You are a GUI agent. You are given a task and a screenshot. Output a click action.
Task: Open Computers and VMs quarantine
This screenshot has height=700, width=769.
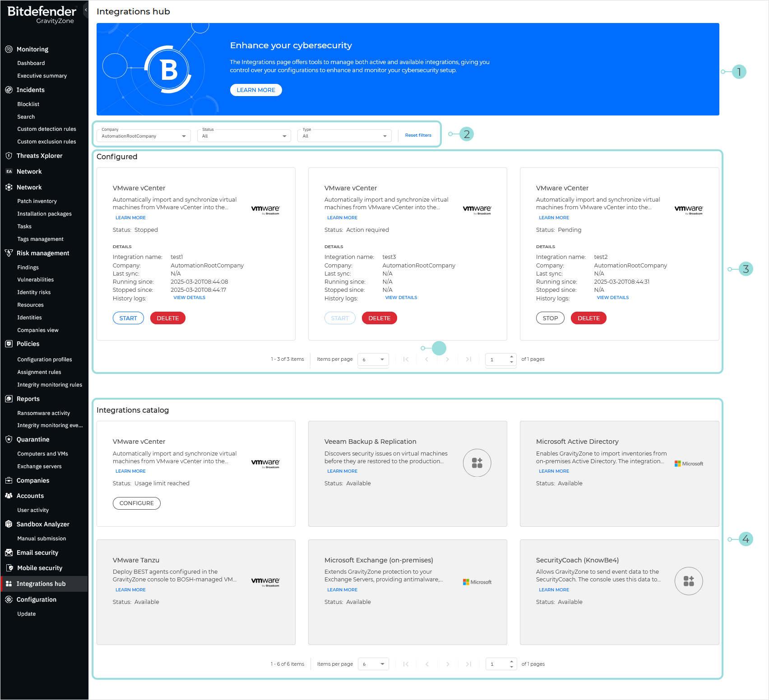point(43,454)
